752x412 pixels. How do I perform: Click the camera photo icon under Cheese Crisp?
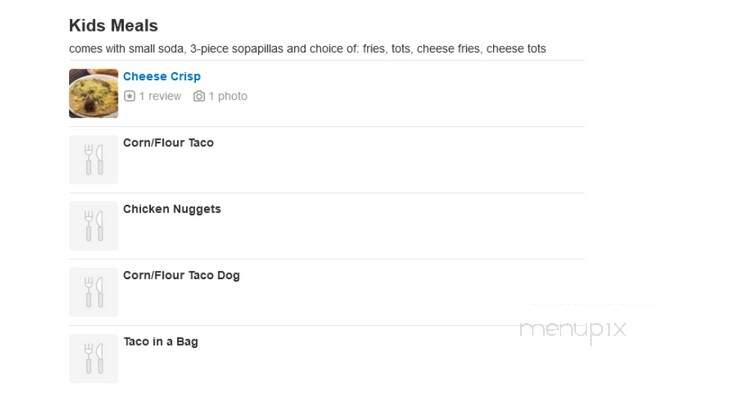click(199, 96)
